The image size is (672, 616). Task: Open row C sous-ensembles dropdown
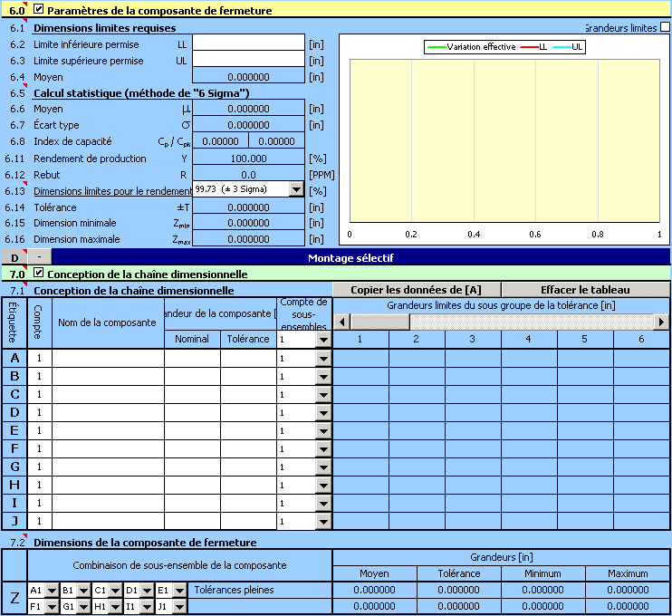point(323,394)
